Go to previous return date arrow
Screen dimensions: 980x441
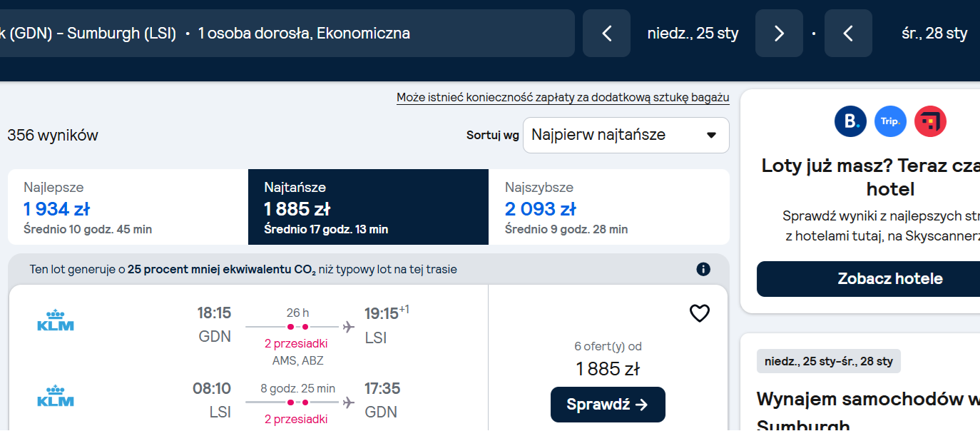[848, 33]
